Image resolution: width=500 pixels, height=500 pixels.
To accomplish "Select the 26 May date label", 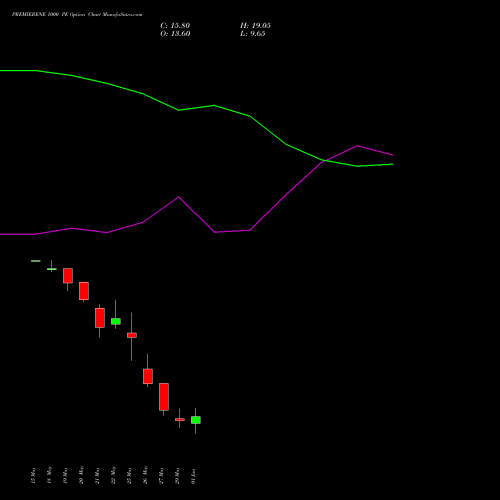I will tap(145, 475).
